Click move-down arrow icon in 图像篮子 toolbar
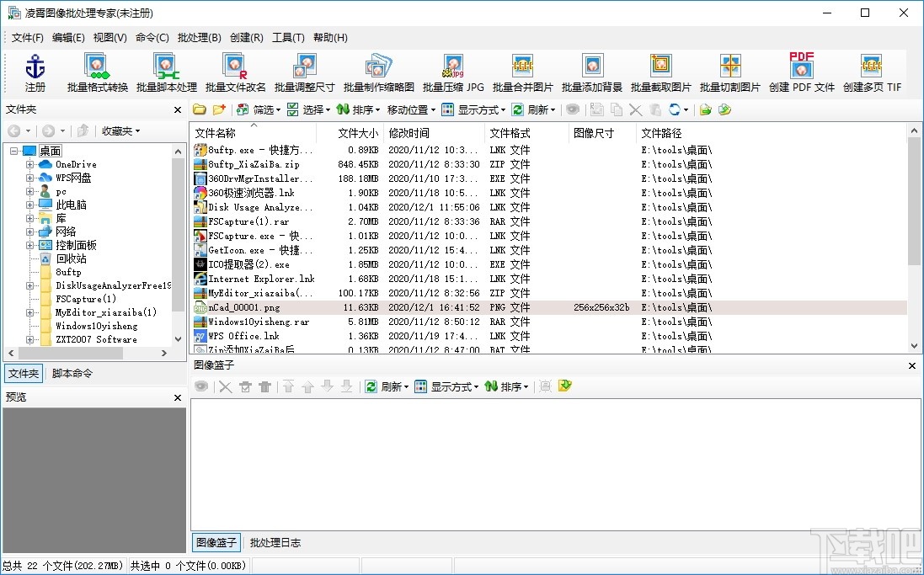 (x=328, y=386)
